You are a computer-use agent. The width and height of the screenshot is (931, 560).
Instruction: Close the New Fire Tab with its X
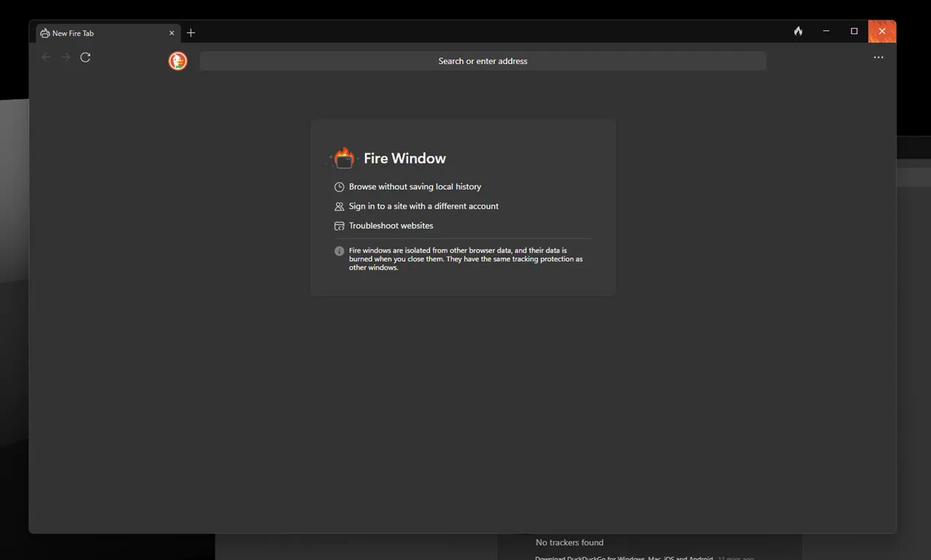[x=172, y=33]
